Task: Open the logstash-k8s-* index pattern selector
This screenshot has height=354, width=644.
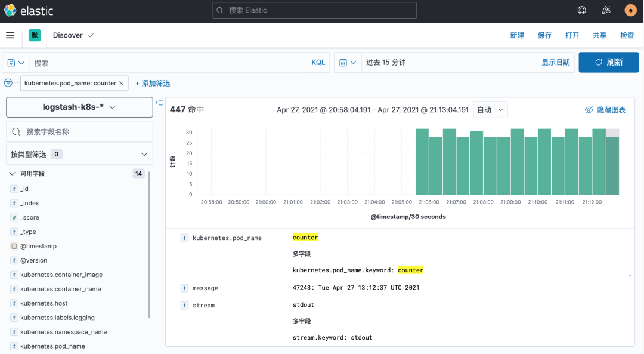Action: point(79,107)
